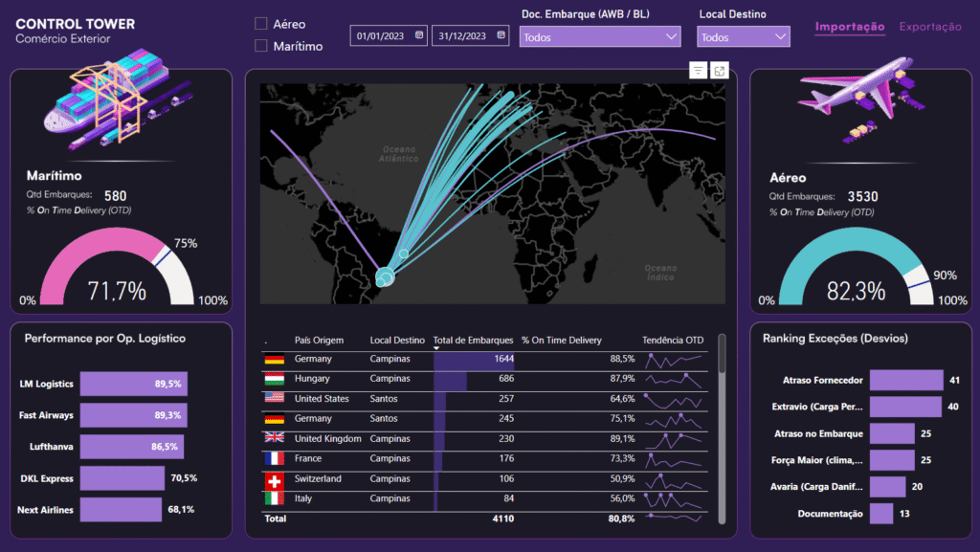Image resolution: width=980 pixels, height=552 pixels.
Task: Enable the Marítimo checkbox
Action: click(261, 46)
